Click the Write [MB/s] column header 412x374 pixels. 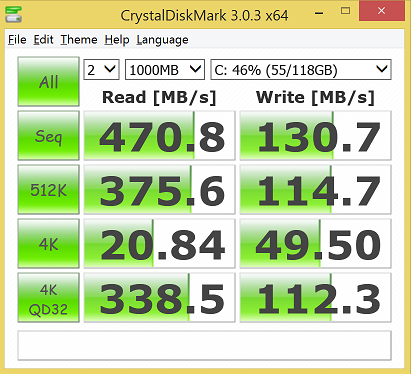tap(315, 98)
